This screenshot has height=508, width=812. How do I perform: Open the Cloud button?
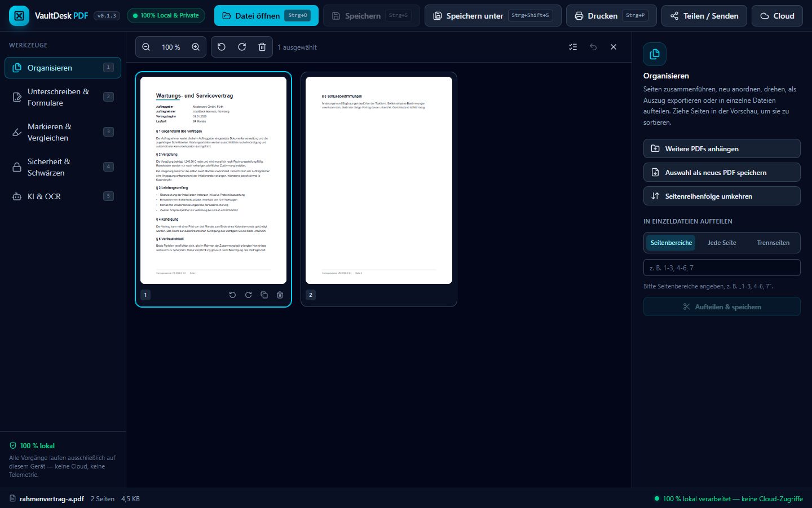[x=777, y=16]
